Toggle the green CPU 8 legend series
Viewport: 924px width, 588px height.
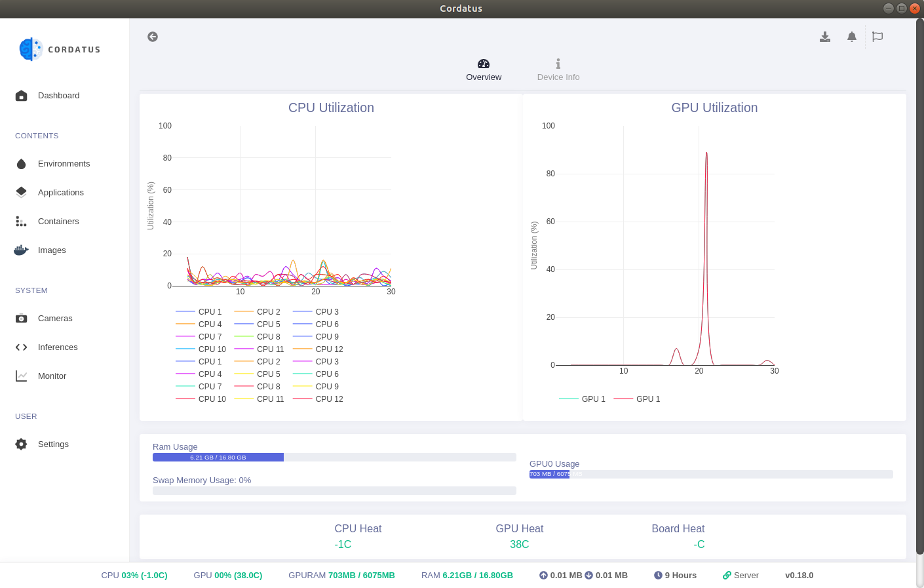click(258, 337)
